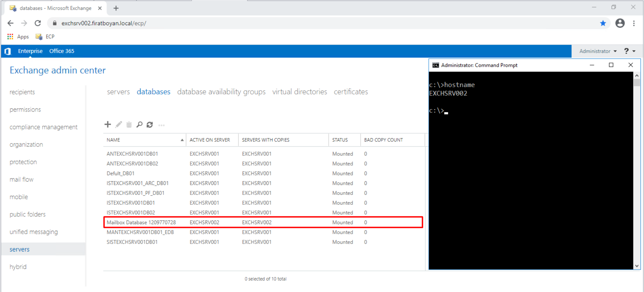644x292 pixels.
Task: Open permissions in the left navigation
Action: pos(25,109)
